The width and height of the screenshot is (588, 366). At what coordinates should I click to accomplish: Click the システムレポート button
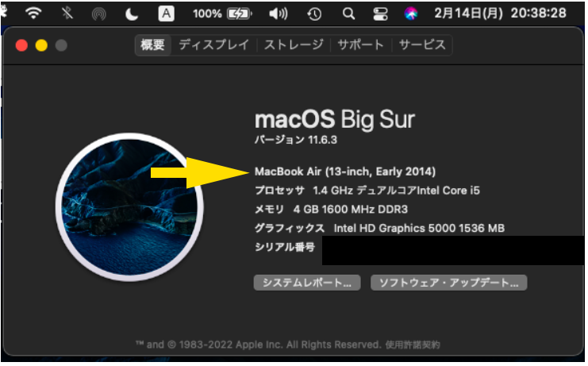(307, 283)
